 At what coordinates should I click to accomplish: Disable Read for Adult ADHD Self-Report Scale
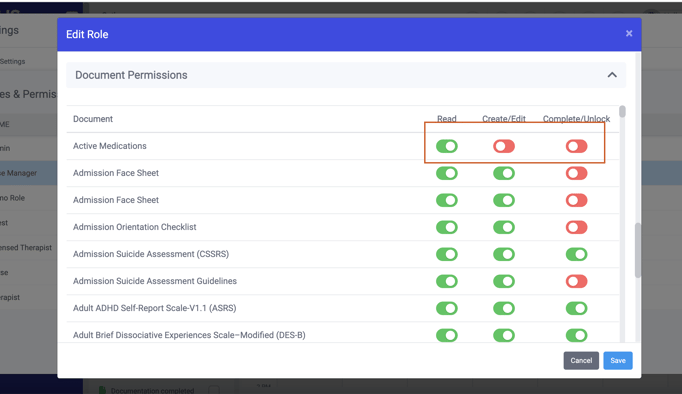[x=447, y=308]
